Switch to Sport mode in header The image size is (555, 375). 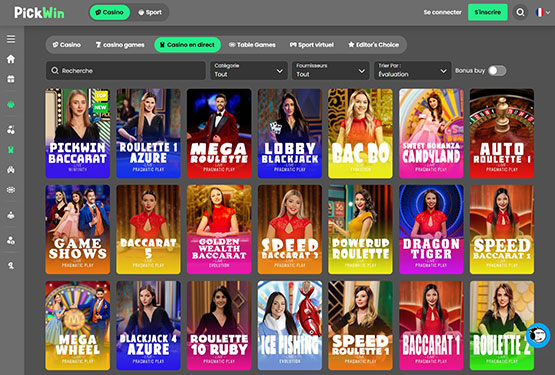150,12
